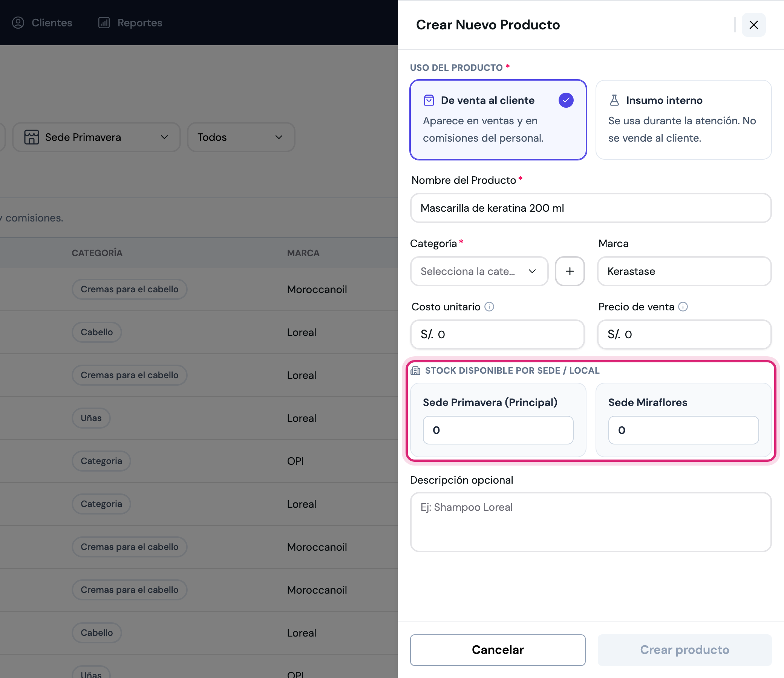Click the Nombre del Producto field
784x678 pixels.
tap(591, 208)
